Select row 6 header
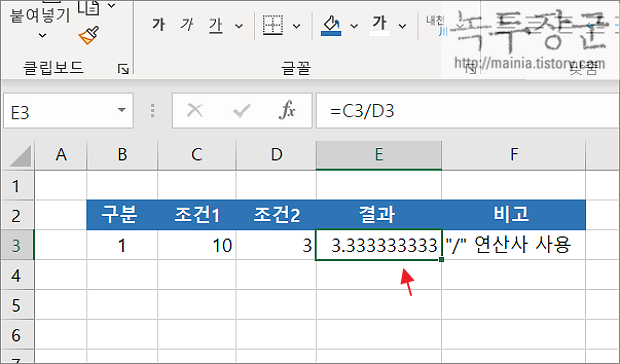The image size is (620, 364). pos(17,335)
